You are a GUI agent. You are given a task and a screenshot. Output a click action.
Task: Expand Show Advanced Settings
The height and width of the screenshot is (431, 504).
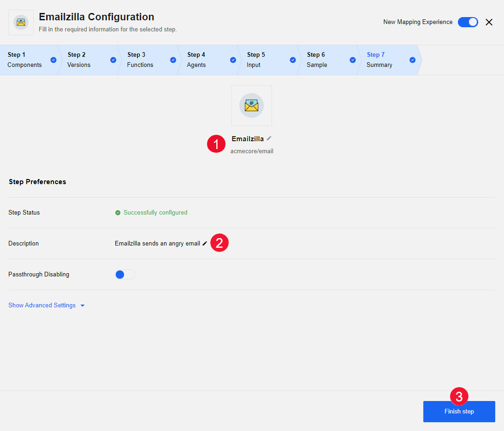pos(47,305)
